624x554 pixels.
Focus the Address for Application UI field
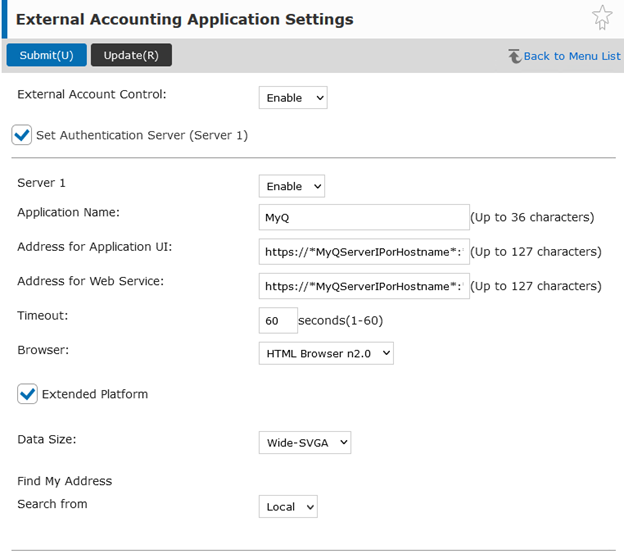pos(363,252)
